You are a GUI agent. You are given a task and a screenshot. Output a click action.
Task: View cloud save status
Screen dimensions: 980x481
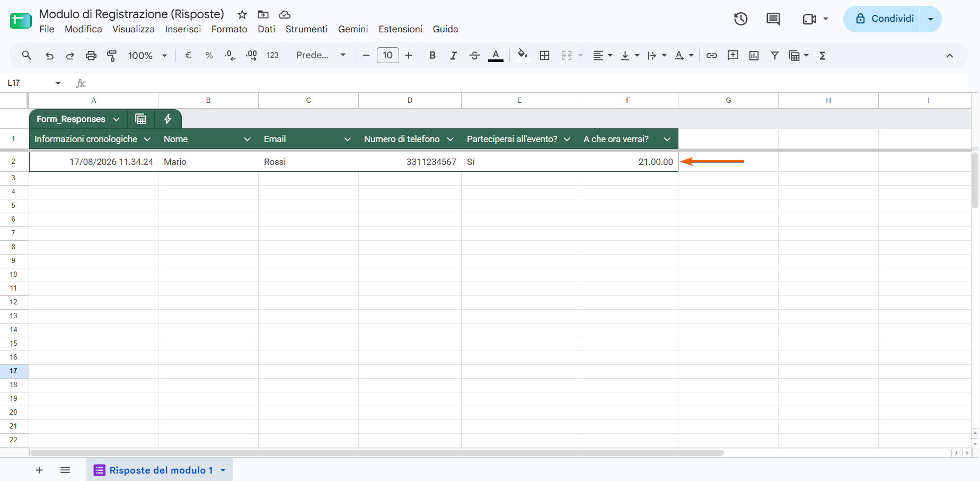click(x=285, y=14)
